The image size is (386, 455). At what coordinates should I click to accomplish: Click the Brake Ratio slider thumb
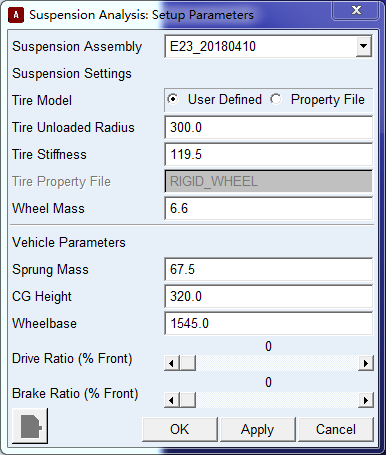[x=188, y=400]
